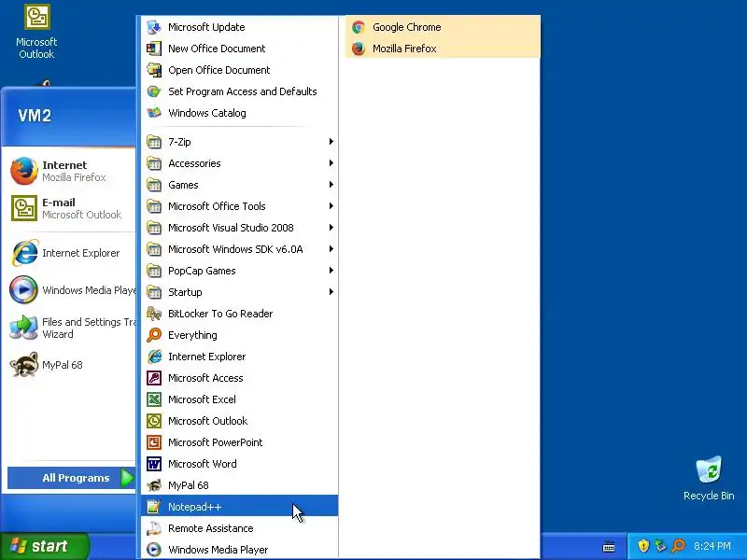Click the network connection tray icon

(x=660, y=546)
